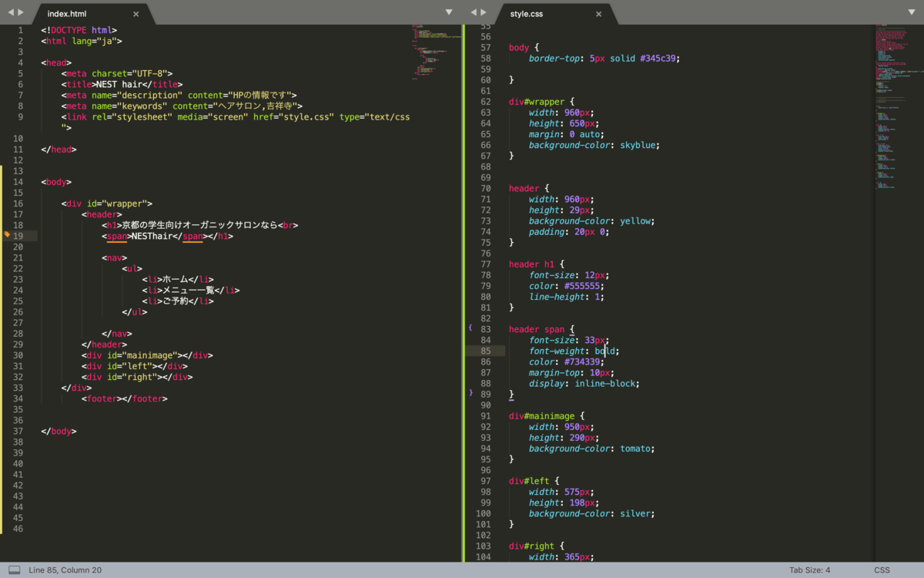This screenshot has width=924, height=578.
Task: Click the div#mainimage selector
Action: [x=542, y=415]
